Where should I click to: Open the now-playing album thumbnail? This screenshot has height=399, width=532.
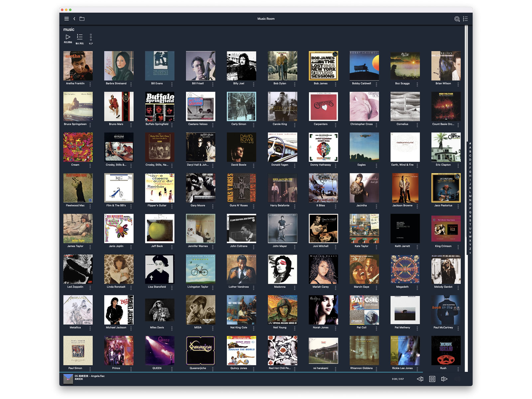click(x=68, y=379)
